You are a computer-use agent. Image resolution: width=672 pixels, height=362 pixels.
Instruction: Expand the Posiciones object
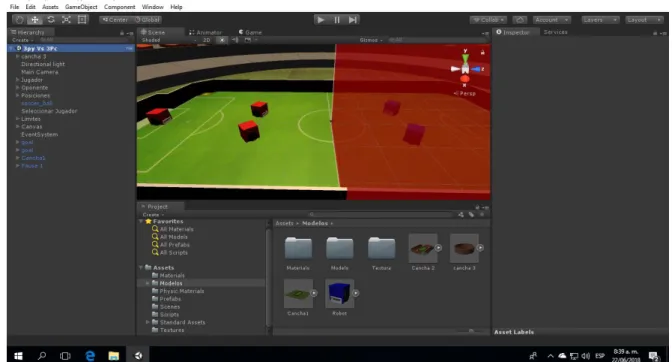point(18,95)
